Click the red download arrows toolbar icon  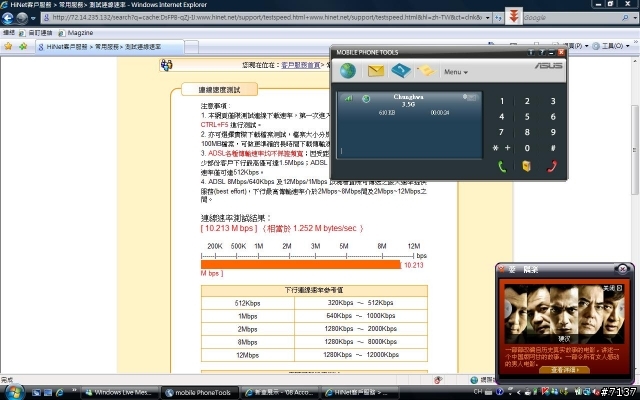(x=514, y=17)
